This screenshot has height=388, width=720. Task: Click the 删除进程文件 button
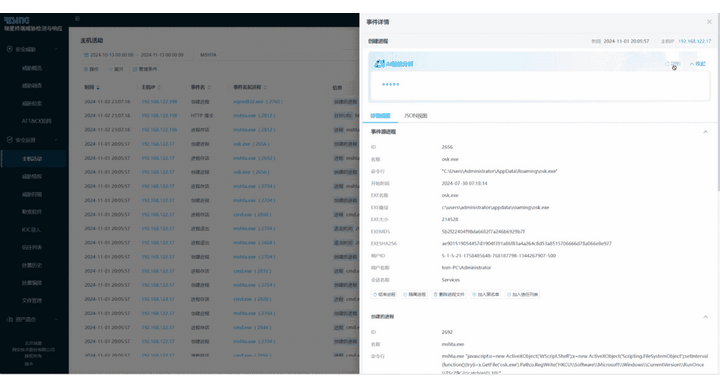click(x=449, y=294)
